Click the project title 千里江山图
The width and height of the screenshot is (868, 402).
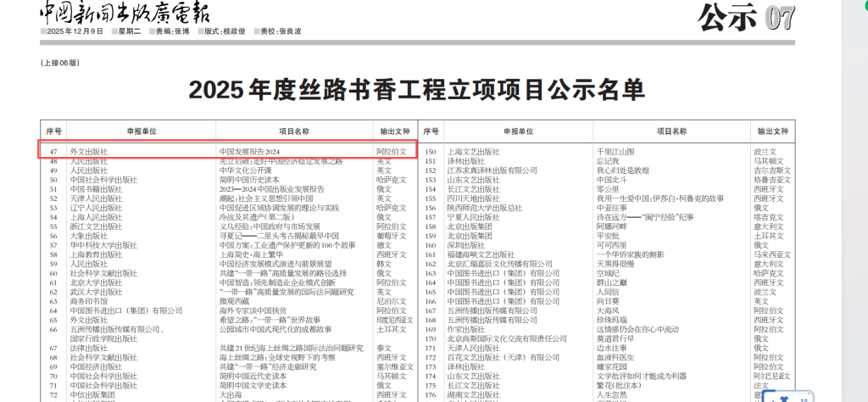coord(615,151)
